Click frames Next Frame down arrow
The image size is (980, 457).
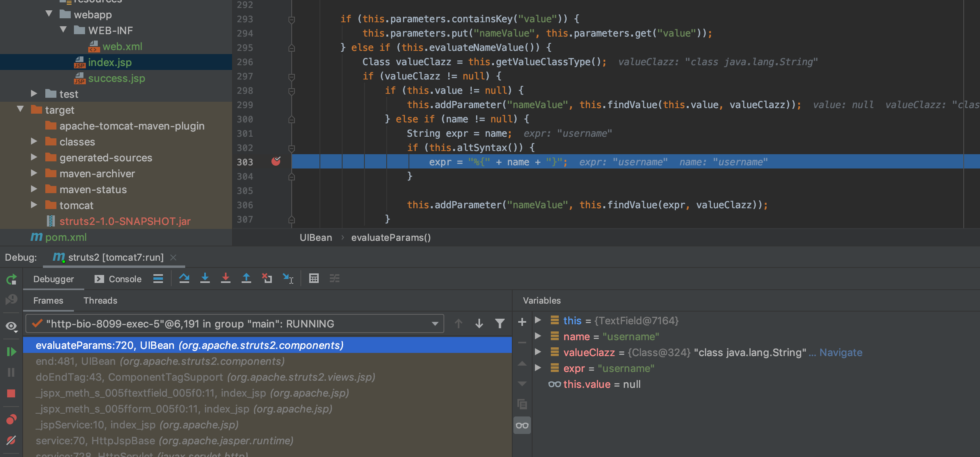point(479,324)
